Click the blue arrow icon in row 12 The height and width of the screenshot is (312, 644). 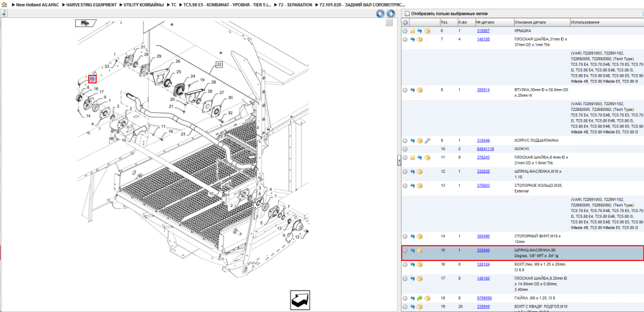pos(413,171)
